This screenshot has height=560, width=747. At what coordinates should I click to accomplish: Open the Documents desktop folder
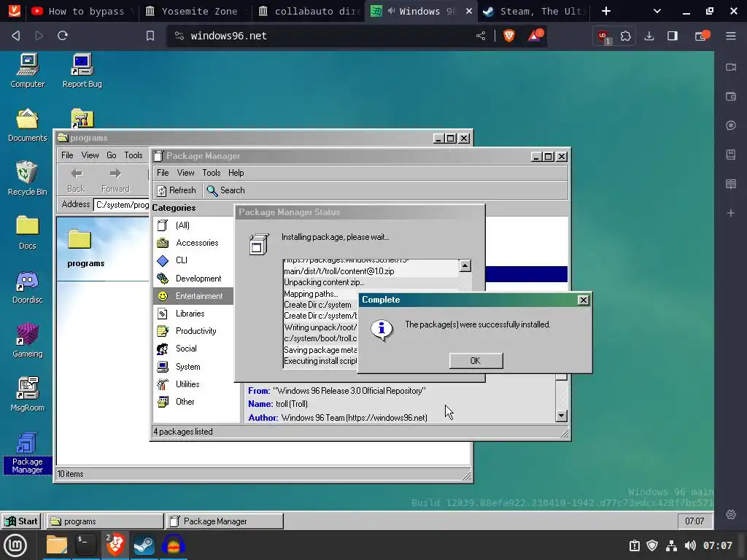(x=27, y=125)
